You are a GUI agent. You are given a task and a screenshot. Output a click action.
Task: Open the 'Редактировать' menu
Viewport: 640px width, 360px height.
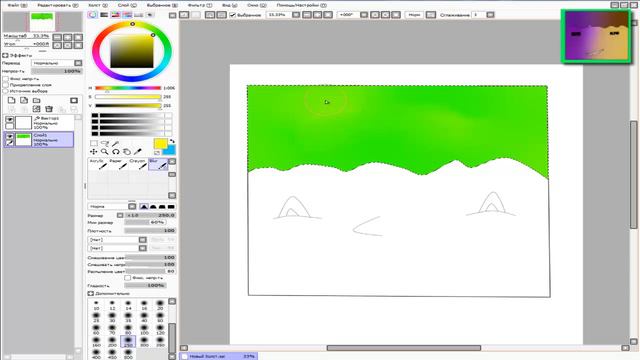[x=58, y=5]
